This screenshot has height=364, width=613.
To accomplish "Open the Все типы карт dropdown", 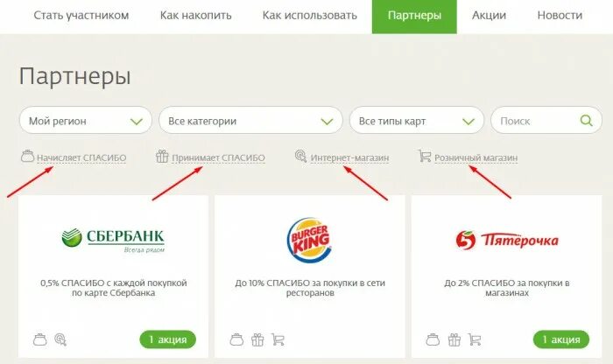I will click(416, 121).
